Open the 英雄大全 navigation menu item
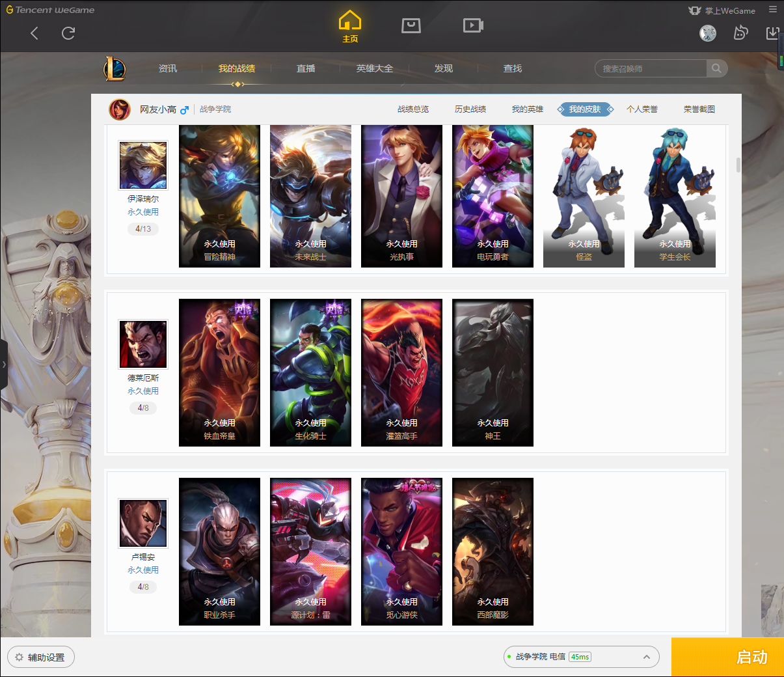The width and height of the screenshot is (784, 677). coord(374,68)
